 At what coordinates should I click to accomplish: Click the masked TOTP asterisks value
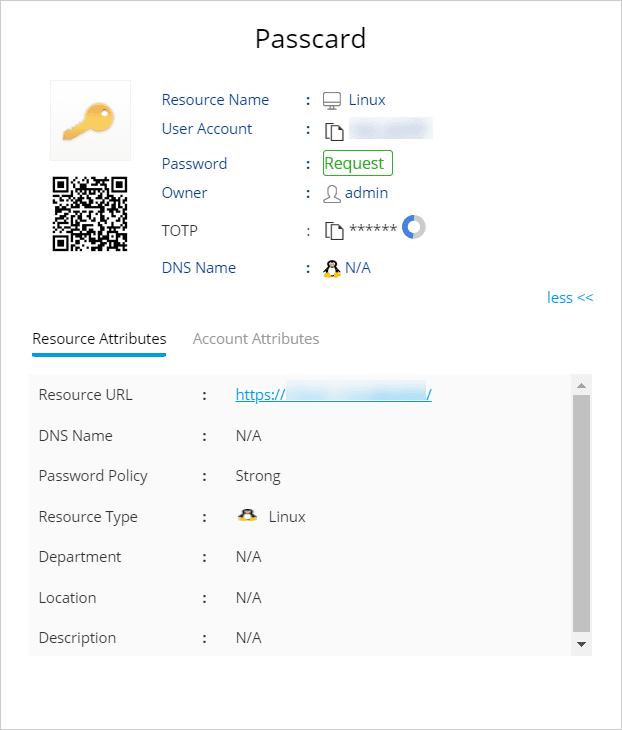point(373,231)
